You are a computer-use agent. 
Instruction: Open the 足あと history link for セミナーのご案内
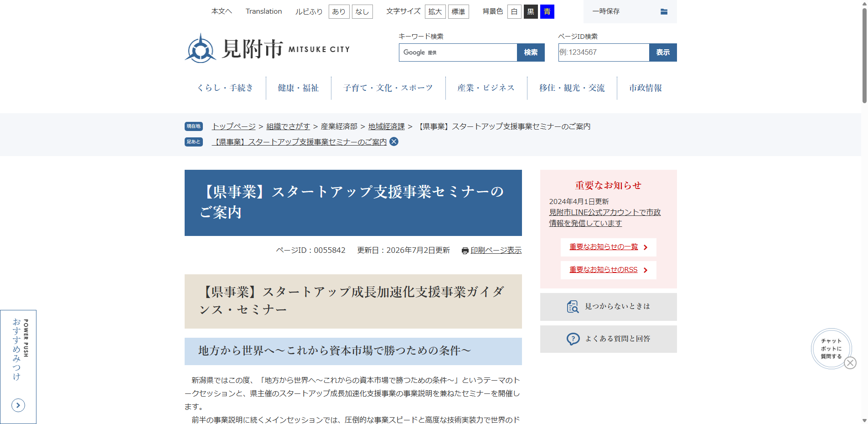[x=299, y=142]
